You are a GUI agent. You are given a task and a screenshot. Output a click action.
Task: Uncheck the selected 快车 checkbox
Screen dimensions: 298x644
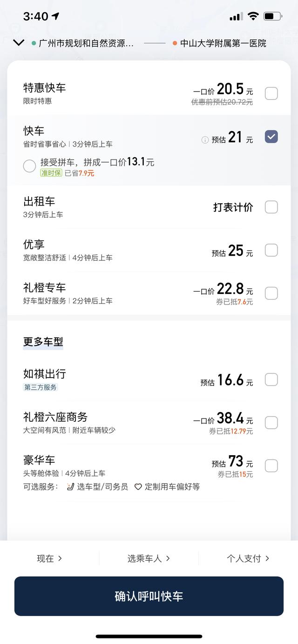click(x=271, y=137)
